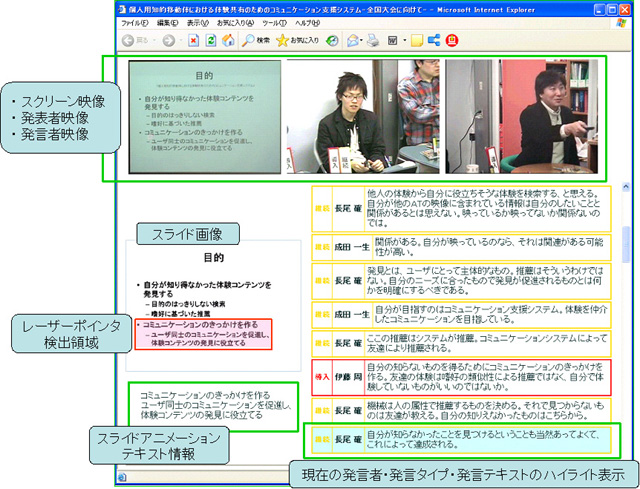Screen dimensions: 640x489
Task: Open the 編集(E) menu
Action: [167, 23]
